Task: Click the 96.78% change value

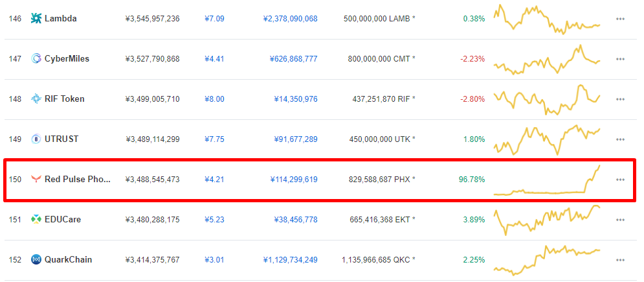Action: point(471,180)
